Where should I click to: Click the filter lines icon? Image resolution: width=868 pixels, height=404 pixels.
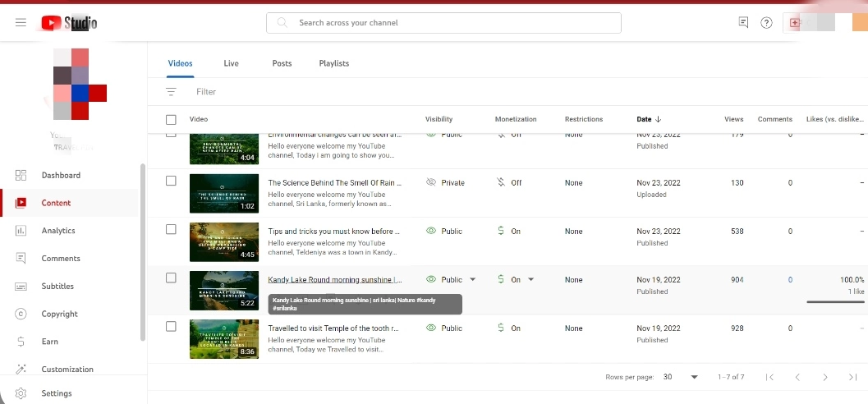171,92
